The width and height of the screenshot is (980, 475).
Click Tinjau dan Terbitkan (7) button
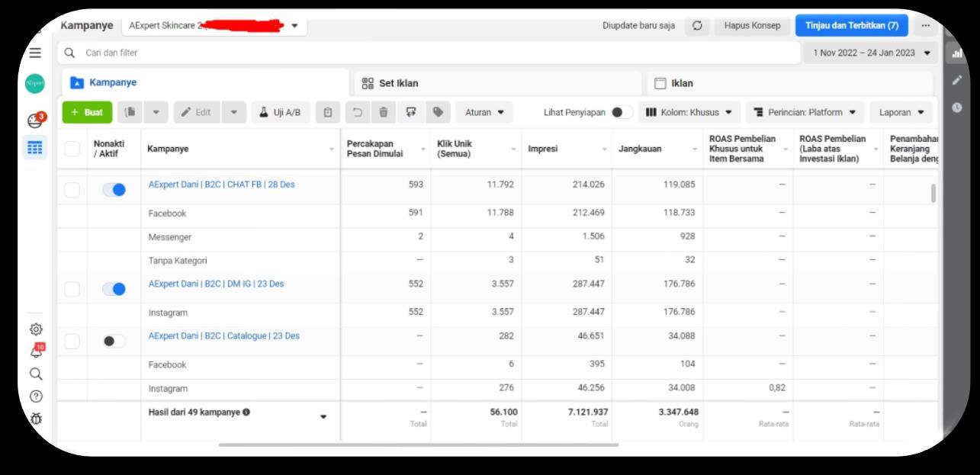[x=851, y=25]
